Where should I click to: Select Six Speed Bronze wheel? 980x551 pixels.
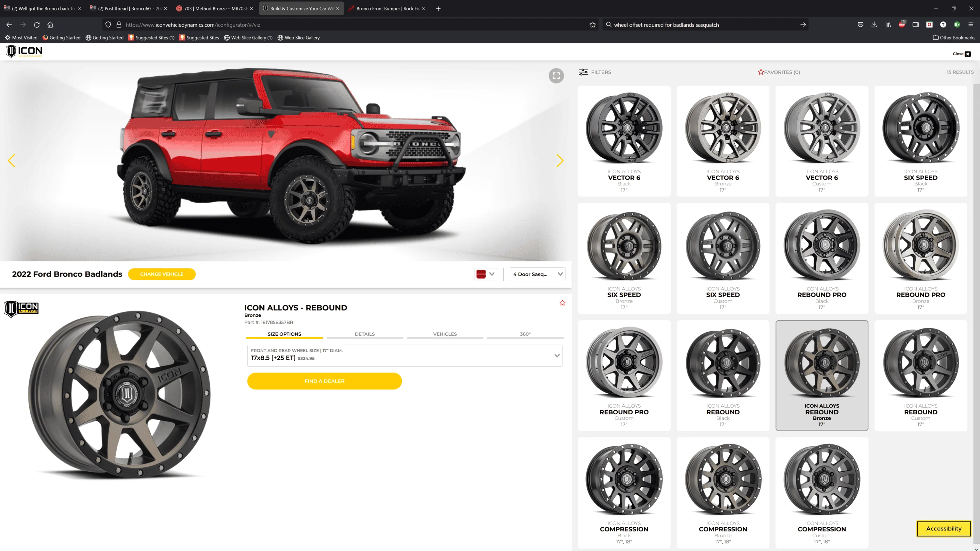(x=624, y=258)
